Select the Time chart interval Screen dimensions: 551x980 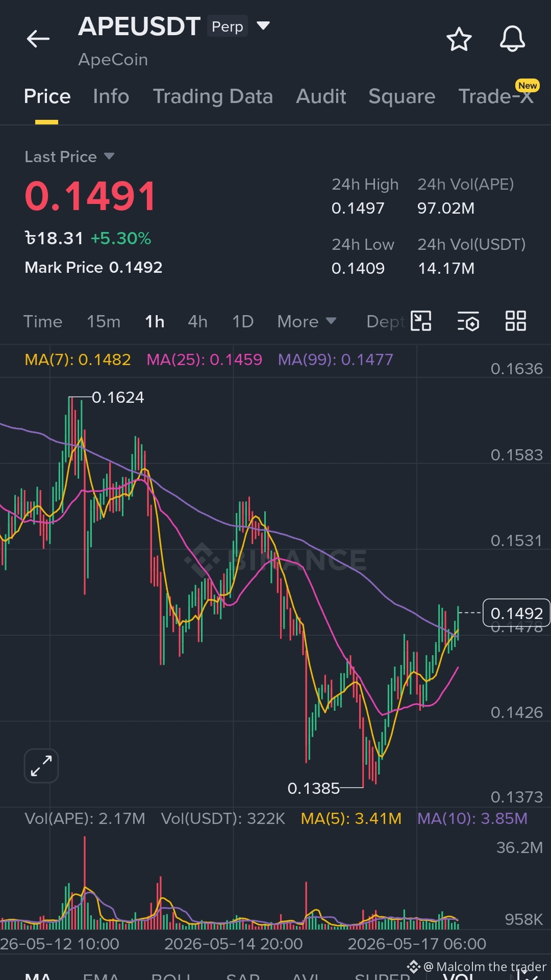(x=43, y=322)
